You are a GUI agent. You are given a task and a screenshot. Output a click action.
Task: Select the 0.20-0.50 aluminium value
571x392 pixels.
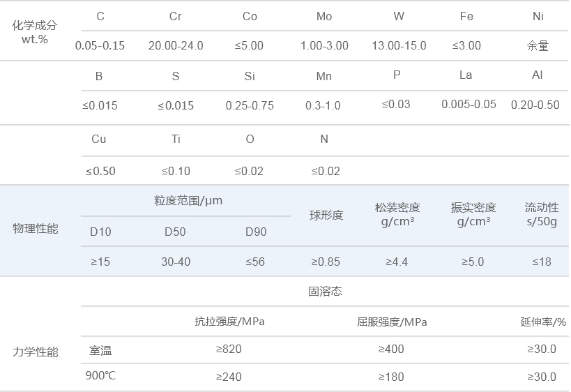[535, 105]
